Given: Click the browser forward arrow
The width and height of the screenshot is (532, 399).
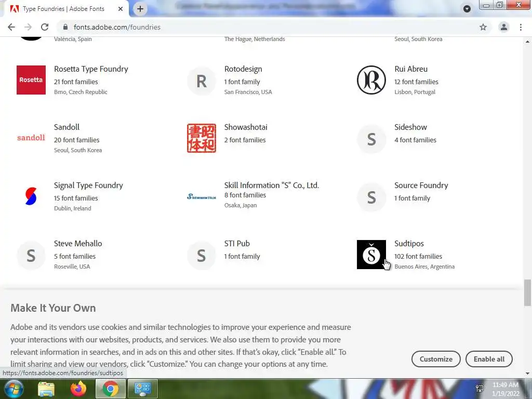Looking at the screenshot, I should coord(28,27).
